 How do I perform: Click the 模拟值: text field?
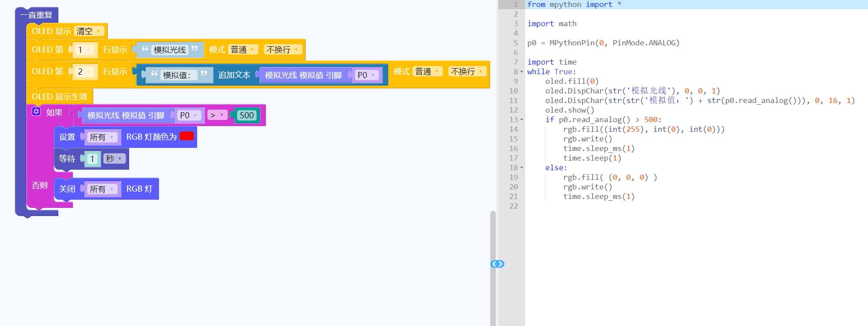(x=177, y=75)
